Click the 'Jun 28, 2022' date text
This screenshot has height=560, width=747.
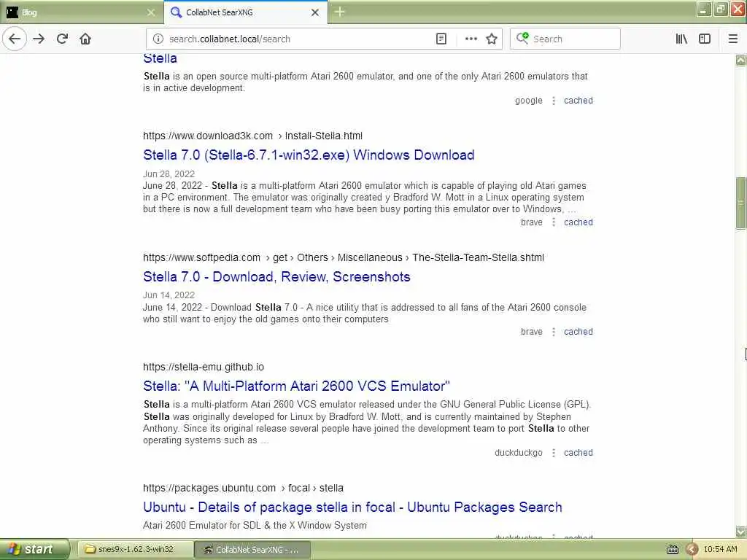click(169, 174)
